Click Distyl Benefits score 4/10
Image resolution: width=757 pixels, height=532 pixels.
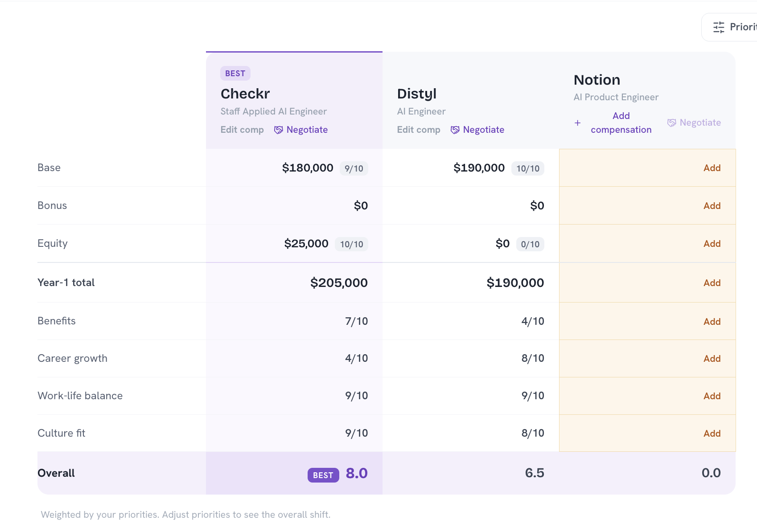[533, 321]
